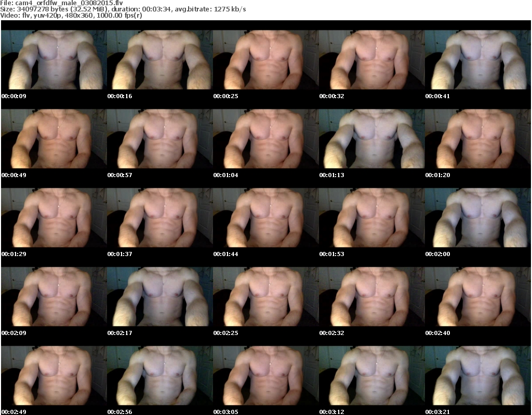The width and height of the screenshot is (532, 415).
Task: Select the thumbnail at timestamp 00:00:16
Action: tap(160, 60)
